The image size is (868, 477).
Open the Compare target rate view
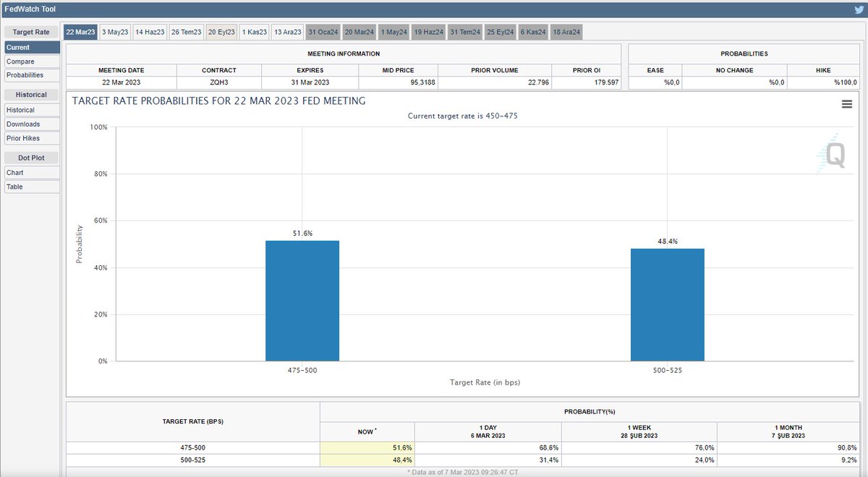pos(32,61)
